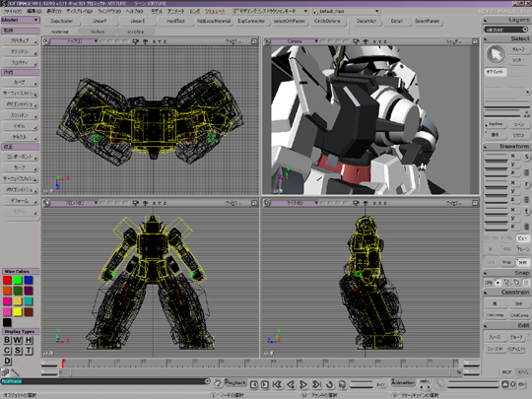Click the プリミティブ button in left panel
The height and width of the screenshot is (399, 532).
click(x=20, y=40)
